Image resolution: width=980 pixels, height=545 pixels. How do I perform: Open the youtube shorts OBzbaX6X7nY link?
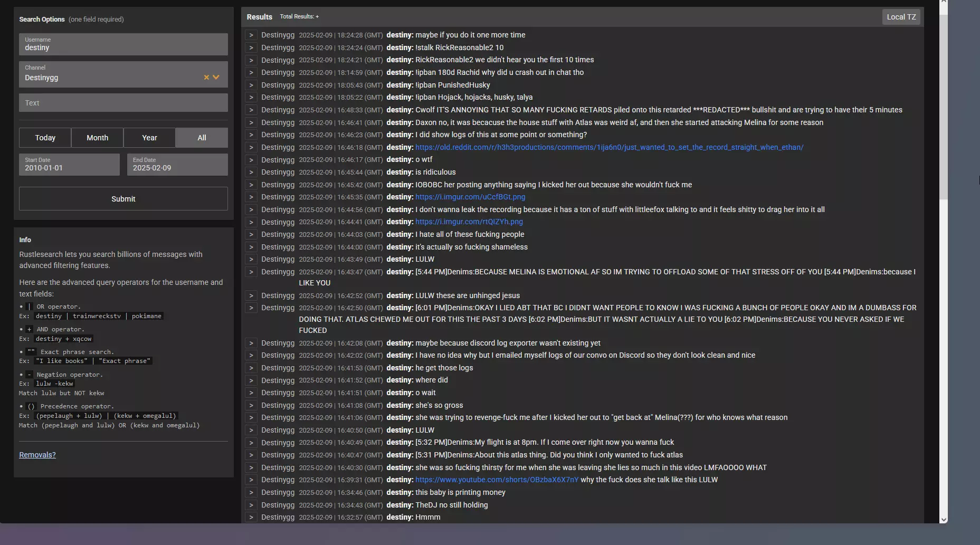497,480
